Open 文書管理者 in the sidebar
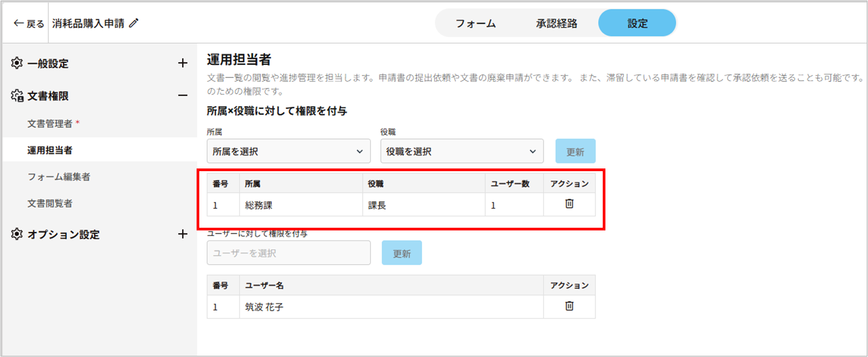Screen dimensions: 868x357 (x=50, y=124)
